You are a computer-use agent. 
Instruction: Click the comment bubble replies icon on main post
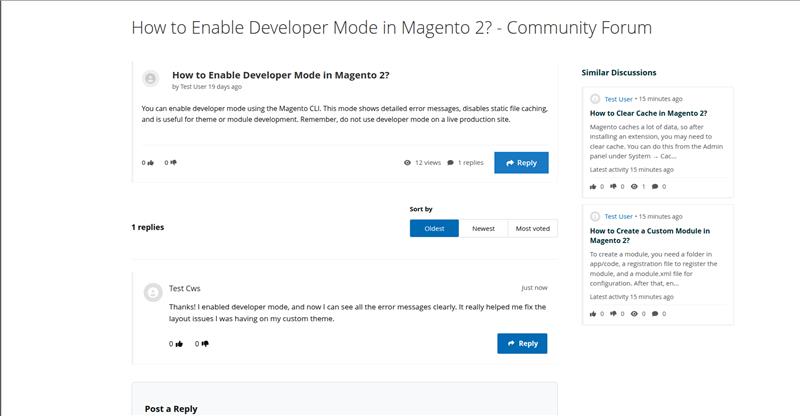click(x=451, y=162)
